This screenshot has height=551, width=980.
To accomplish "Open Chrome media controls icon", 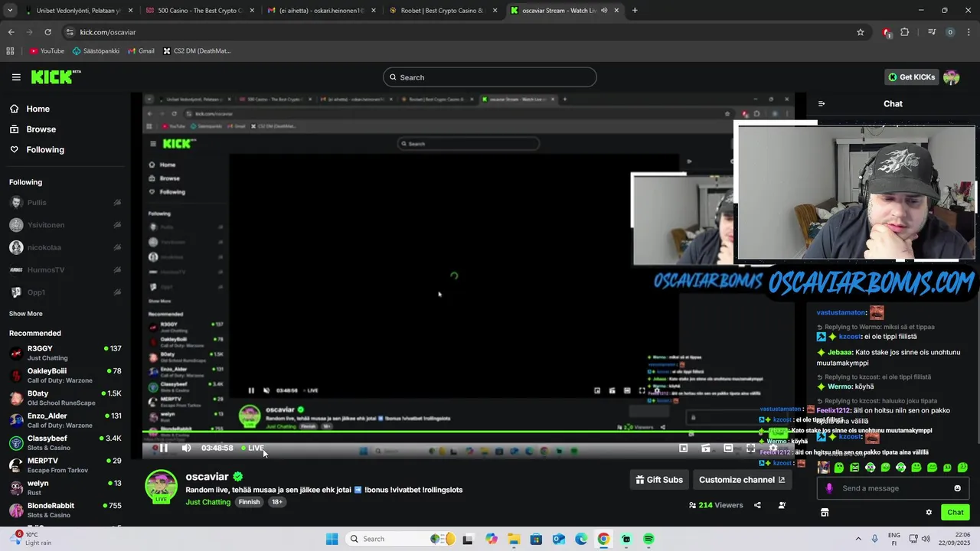I will (x=932, y=32).
